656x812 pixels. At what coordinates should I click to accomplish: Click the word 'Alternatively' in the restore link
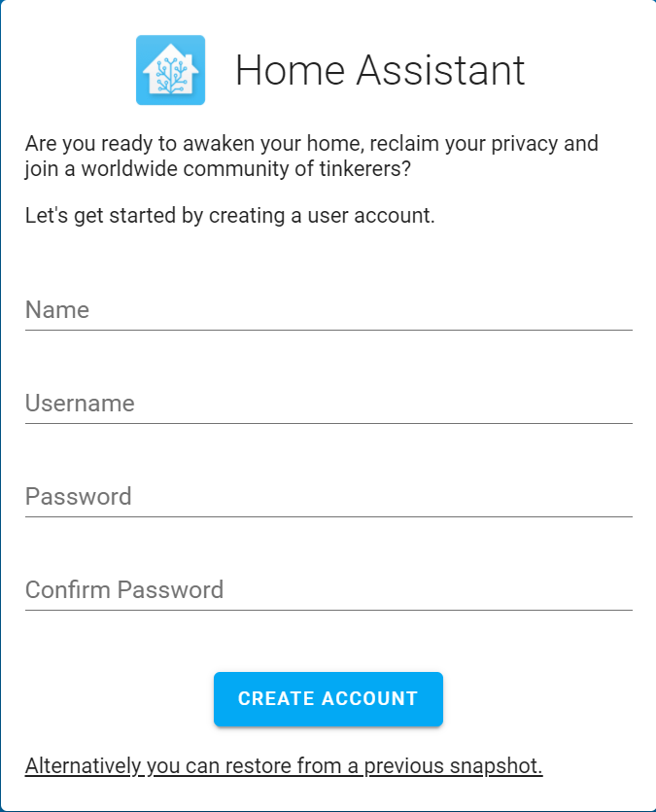[x=84, y=766]
